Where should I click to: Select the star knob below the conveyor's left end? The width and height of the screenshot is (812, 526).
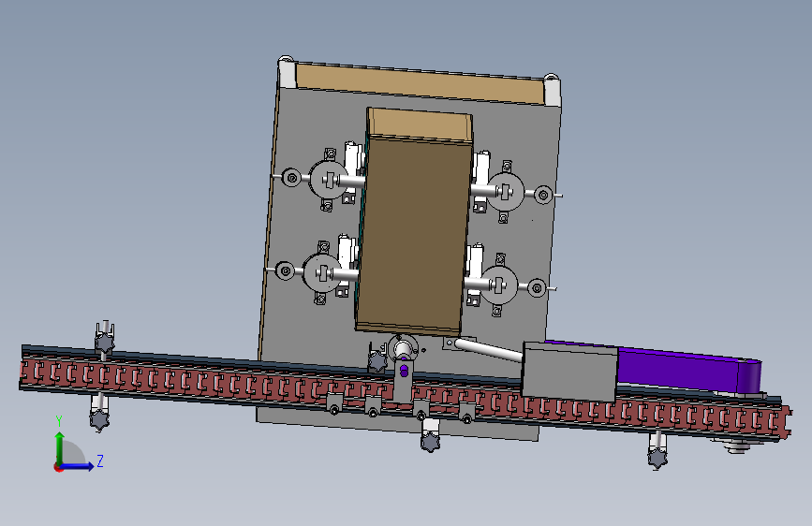99,418
